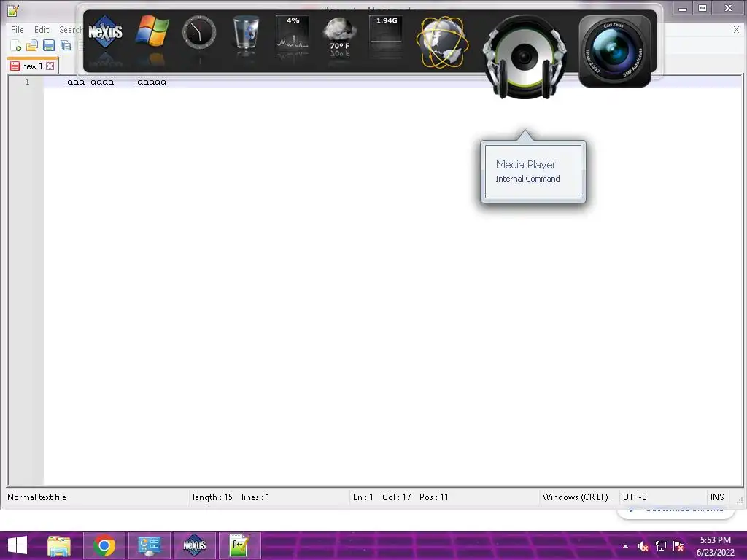
Task: Switch to Notepad++ taskbar button
Action: click(x=239, y=545)
